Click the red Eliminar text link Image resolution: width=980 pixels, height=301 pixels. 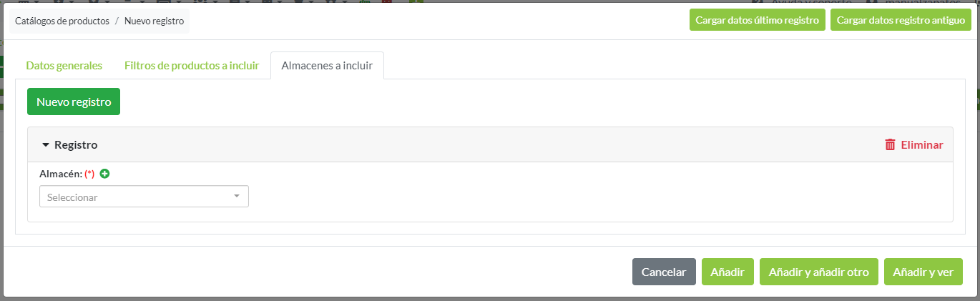point(921,144)
